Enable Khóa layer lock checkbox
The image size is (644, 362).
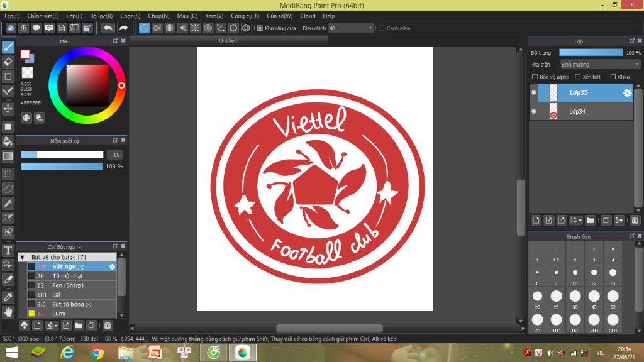[x=613, y=77]
